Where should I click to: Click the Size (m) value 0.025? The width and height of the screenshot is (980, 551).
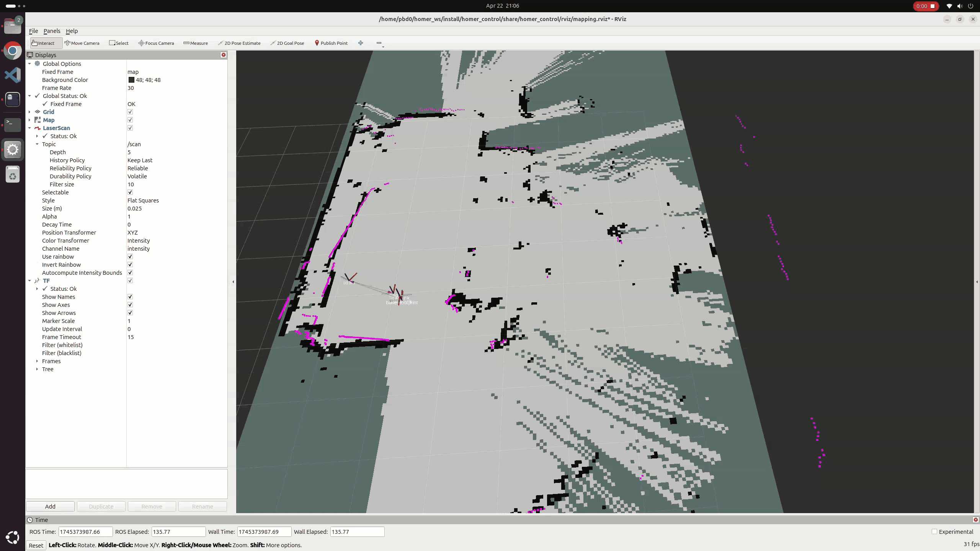[134, 208]
